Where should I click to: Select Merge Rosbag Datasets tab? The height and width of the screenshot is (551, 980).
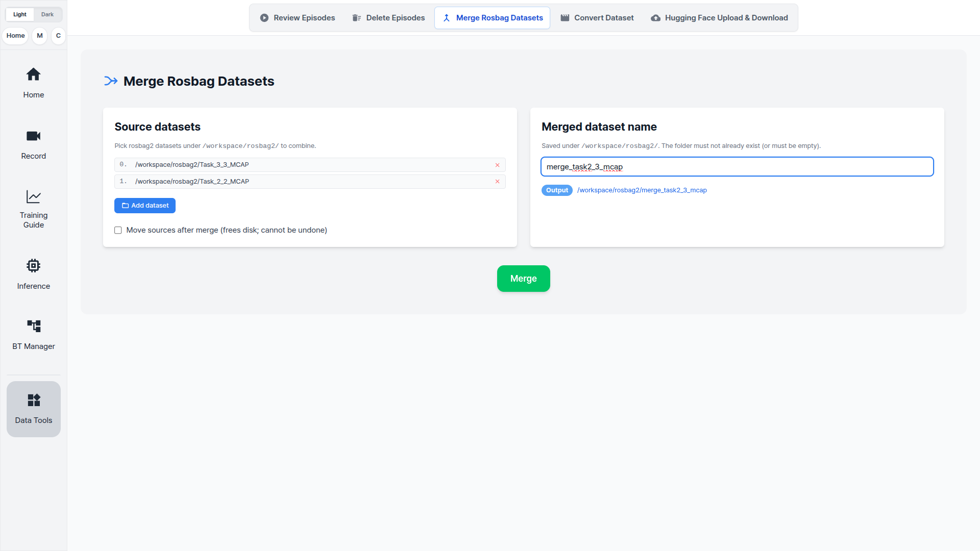(x=493, y=18)
